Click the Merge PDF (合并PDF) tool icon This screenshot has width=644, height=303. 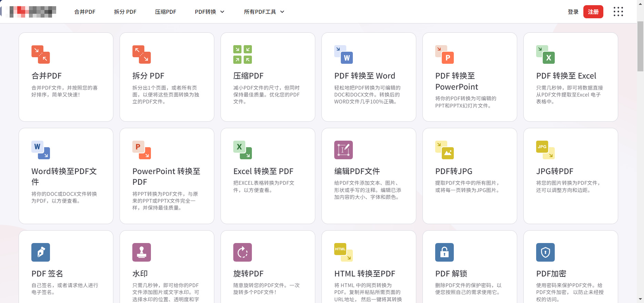pyautogui.click(x=41, y=54)
